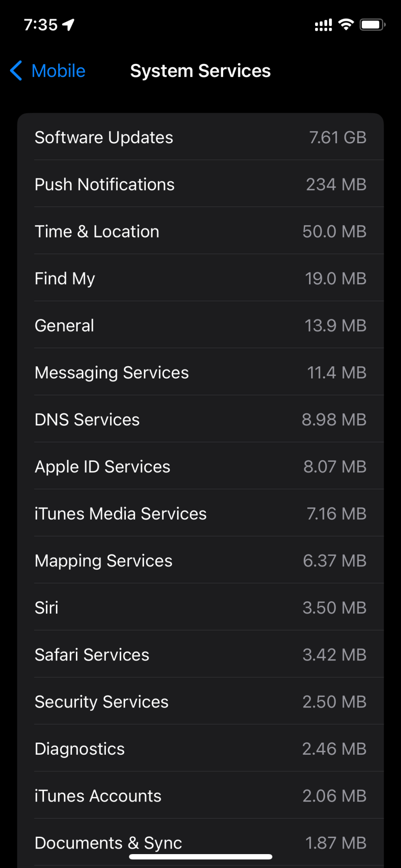Select the Software Updates row
This screenshot has width=401, height=868.
[200, 138]
